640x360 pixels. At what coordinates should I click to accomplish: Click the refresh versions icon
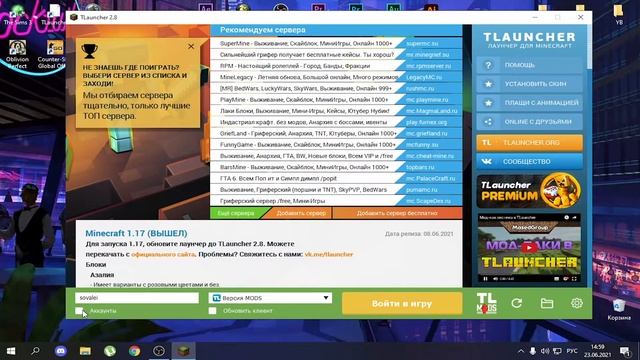tap(517, 303)
